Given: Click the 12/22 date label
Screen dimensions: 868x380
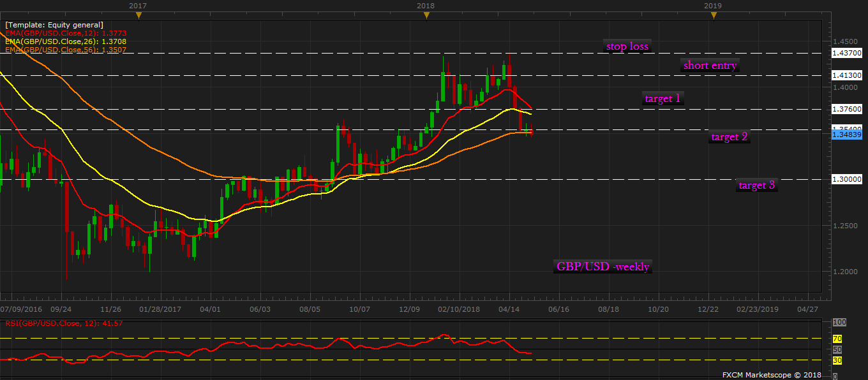Looking at the screenshot, I should tap(708, 309).
